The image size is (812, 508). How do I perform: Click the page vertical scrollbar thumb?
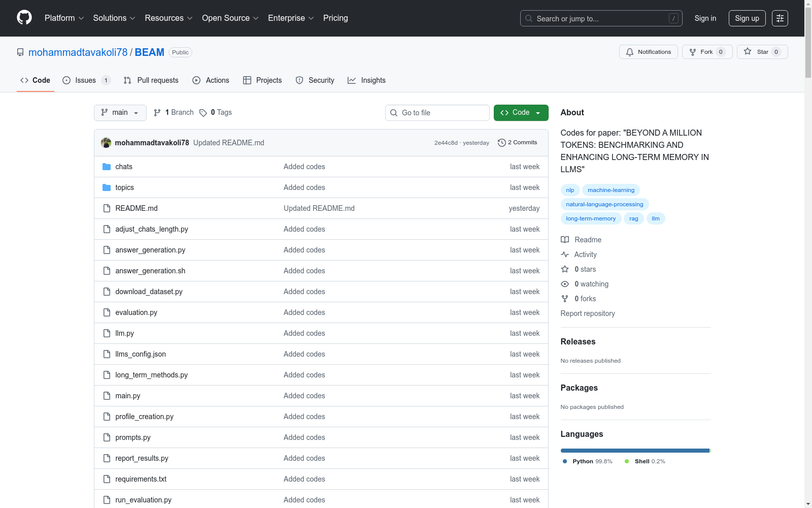tap(808, 43)
